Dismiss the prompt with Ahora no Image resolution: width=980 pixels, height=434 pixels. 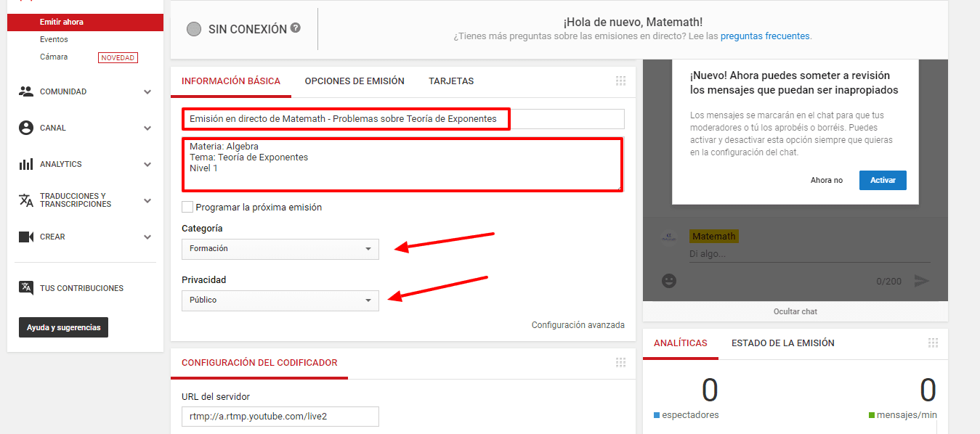point(827,180)
